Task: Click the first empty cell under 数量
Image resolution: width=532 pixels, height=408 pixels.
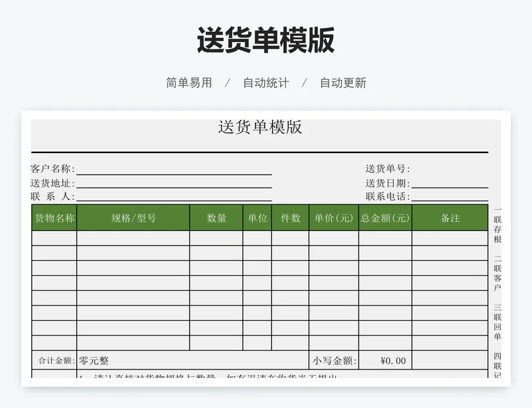Action: click(x=217, y=238)
